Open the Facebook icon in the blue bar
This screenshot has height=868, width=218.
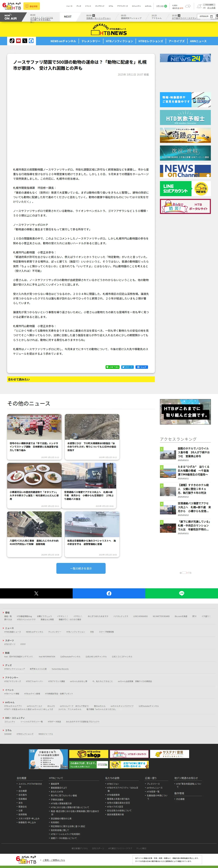click(31, 41)
